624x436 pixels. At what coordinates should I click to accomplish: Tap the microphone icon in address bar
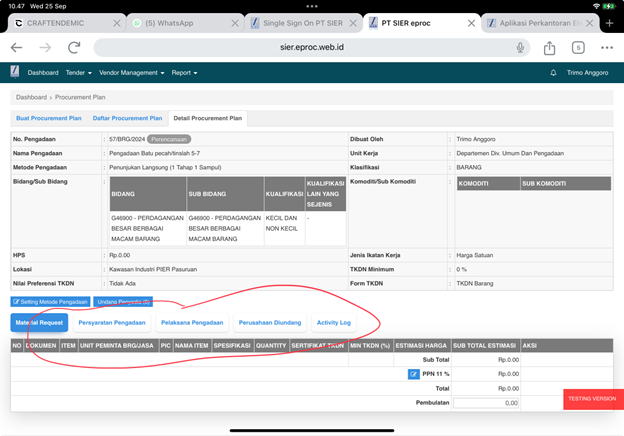pos(521,48)
